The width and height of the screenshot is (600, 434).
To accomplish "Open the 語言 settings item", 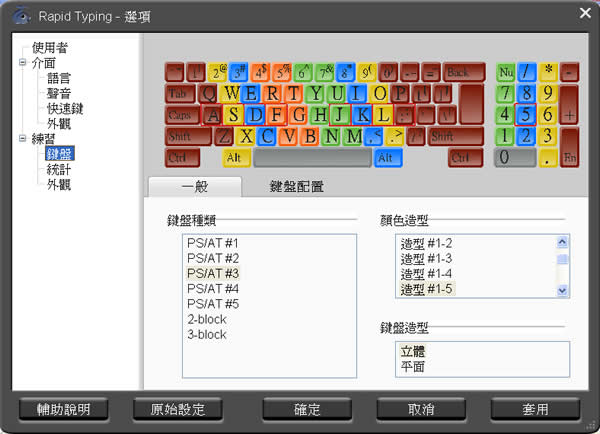I will pyautogui.click(x=59, y=78).
